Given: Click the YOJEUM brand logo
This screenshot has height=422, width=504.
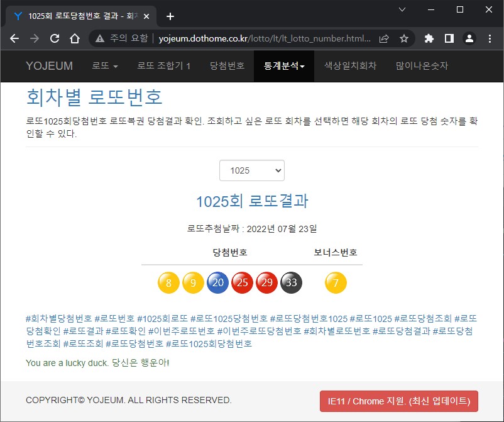Looking at the screenshot, I should coord(49,66).
